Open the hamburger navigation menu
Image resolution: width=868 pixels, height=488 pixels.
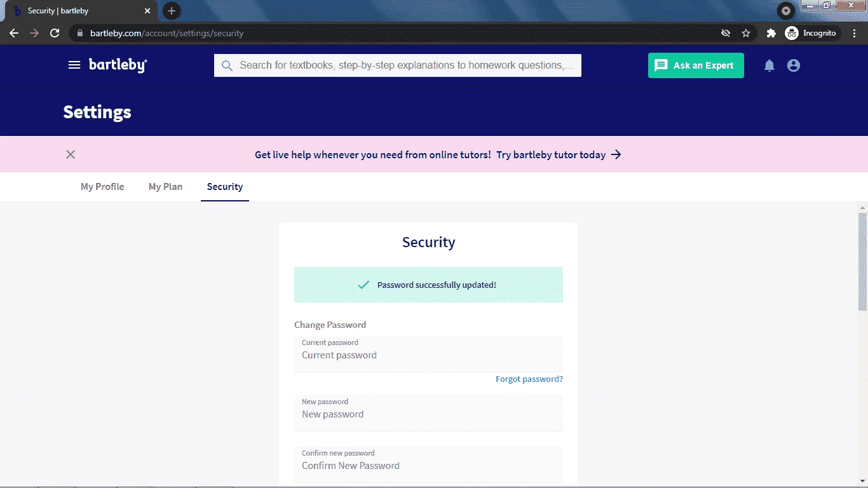click(74, 65)
